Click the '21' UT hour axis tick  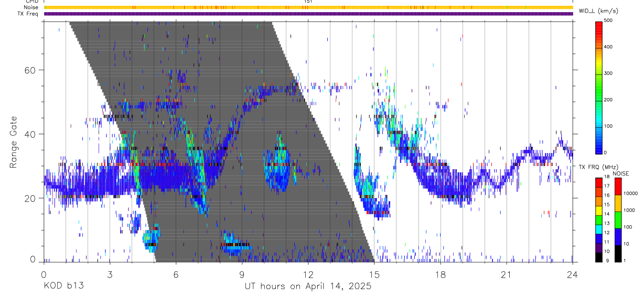click(x=507, y=274)
